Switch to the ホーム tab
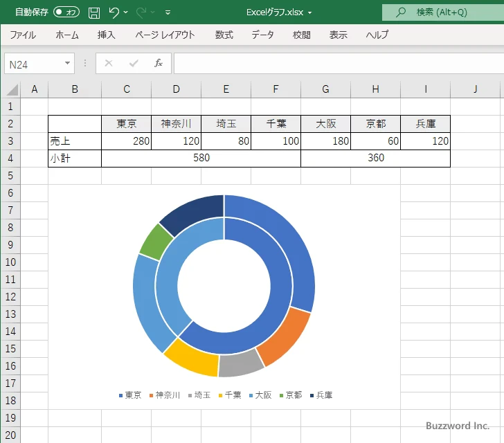 click(67, 35)
